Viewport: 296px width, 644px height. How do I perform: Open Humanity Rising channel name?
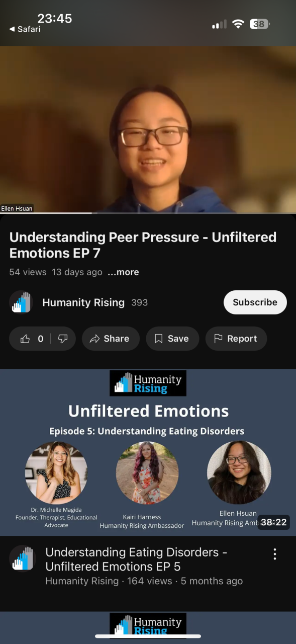click(83, 302)
